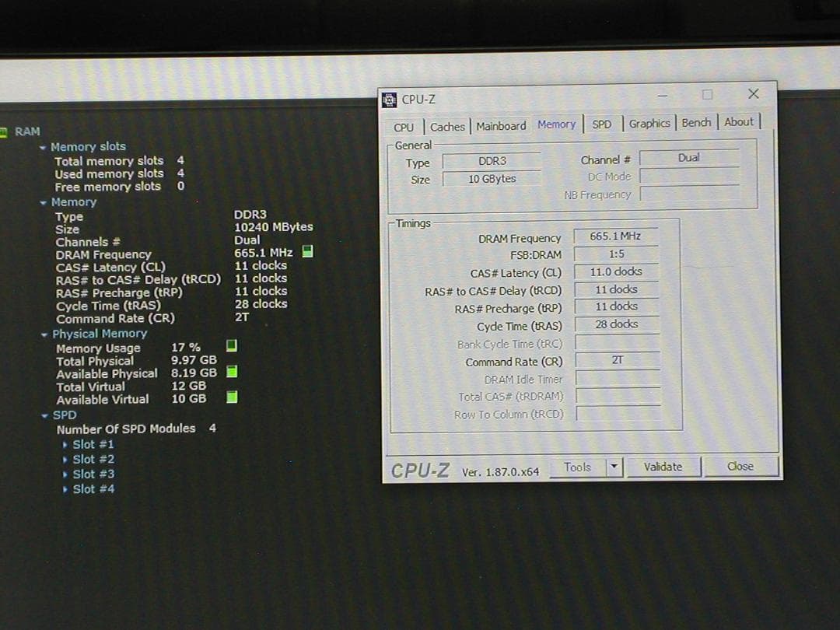Click the 10240 MBytes size value
The height and width of the screenshot is (630, 840).
point(273,227)
